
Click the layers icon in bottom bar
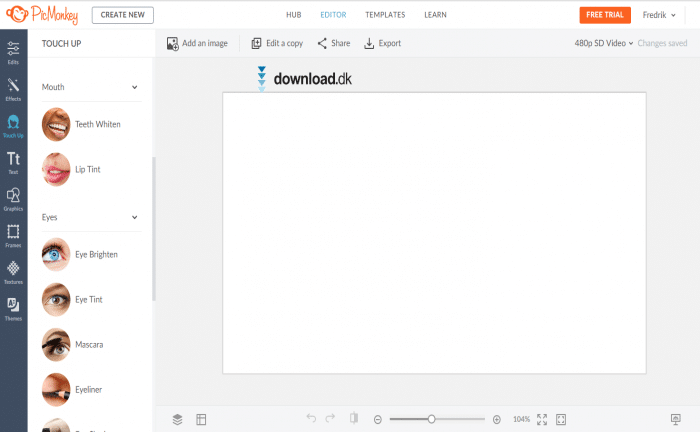click(x=177, y=419)
